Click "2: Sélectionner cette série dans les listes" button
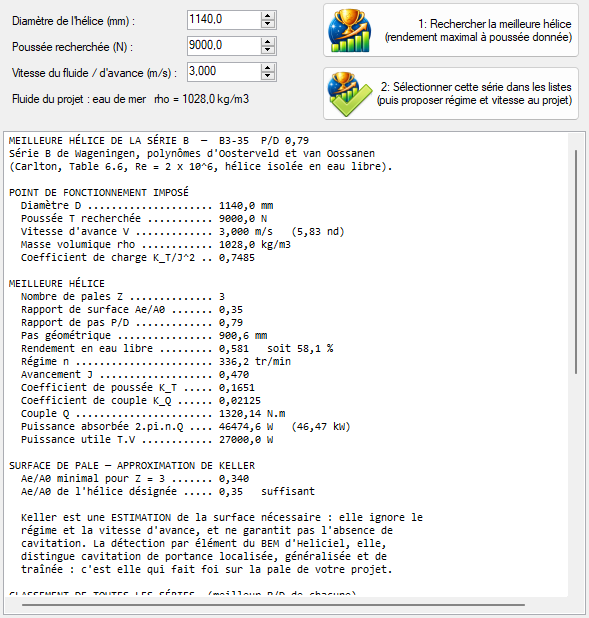The width and height of the screenshot is (589, 618). (451, 93)
